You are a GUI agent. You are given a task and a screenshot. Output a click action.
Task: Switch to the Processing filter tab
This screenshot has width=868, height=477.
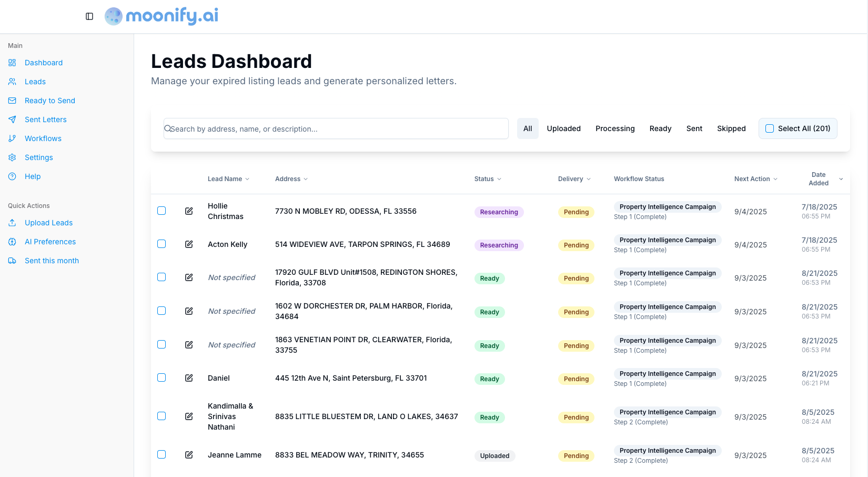pos(615,128)
